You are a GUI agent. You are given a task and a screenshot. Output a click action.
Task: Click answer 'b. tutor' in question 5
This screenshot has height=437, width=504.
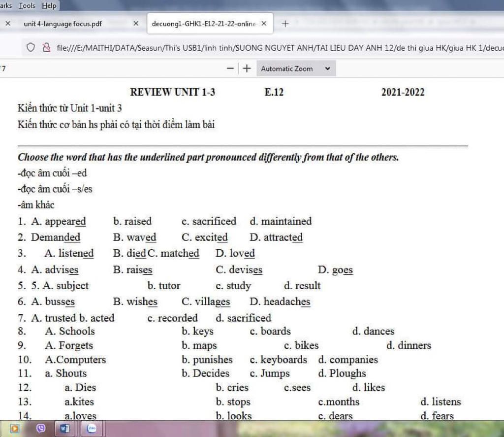coord(164,286)
